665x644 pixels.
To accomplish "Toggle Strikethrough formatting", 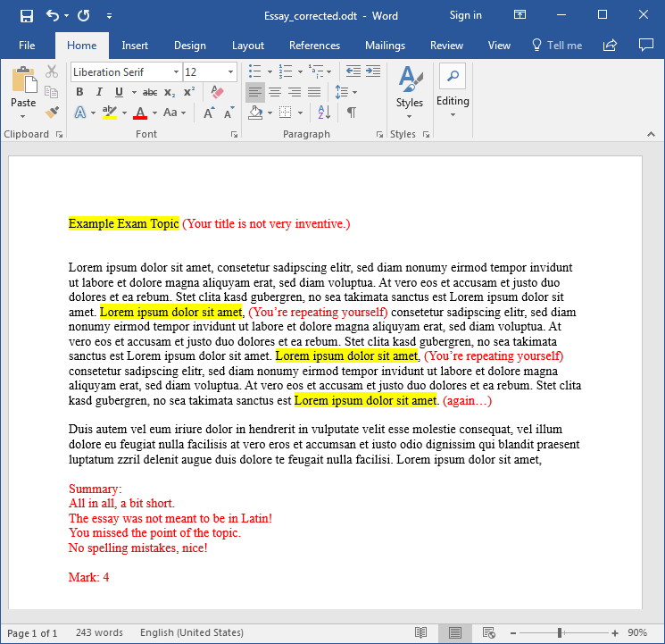I will 150,92.
